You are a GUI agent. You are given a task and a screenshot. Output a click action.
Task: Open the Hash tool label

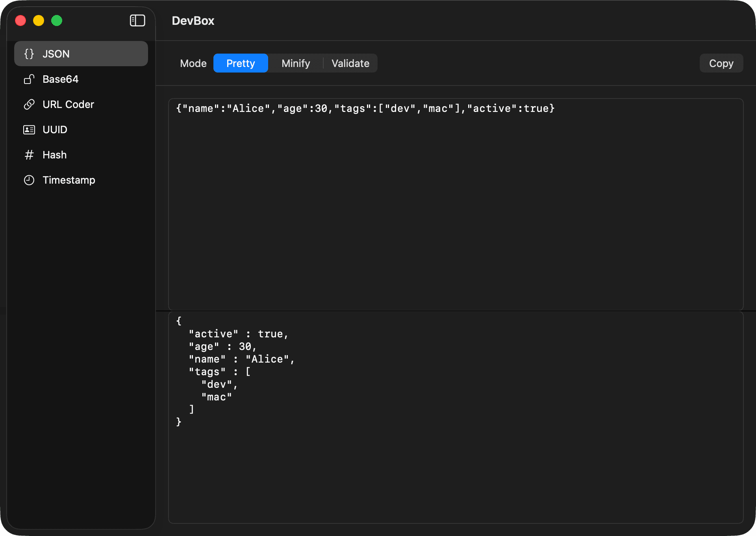(54, 155)
